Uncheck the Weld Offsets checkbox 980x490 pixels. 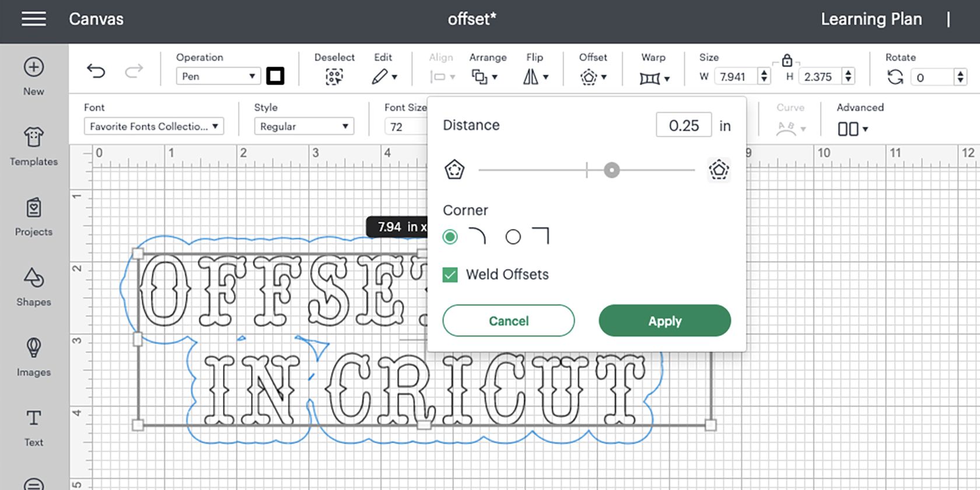(450, 275)
